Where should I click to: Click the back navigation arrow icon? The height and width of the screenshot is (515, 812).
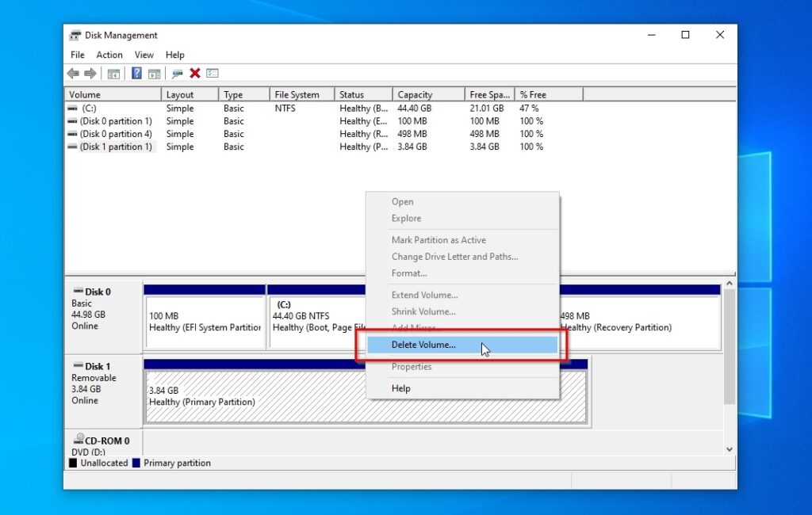(73, 73)
